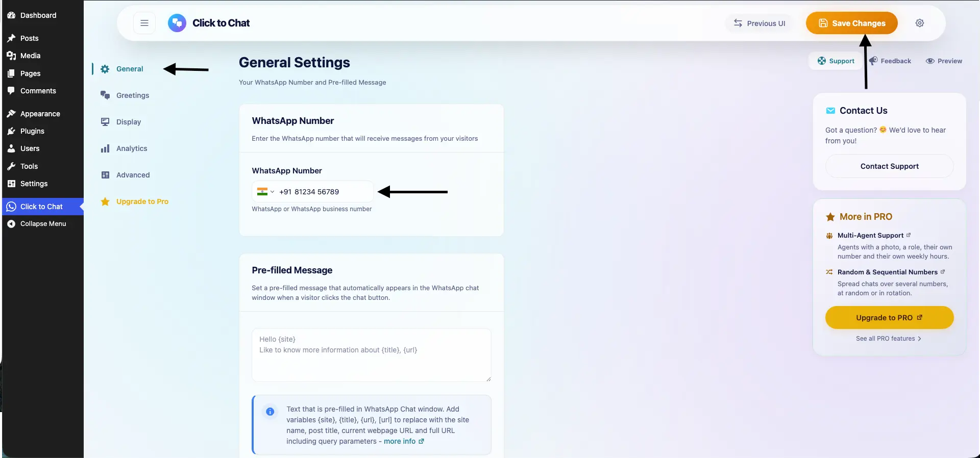Open the Multi-Agent Support link
Image resolution: width=980 pixels, height=458 pixels.
click(x=874, y=236)
